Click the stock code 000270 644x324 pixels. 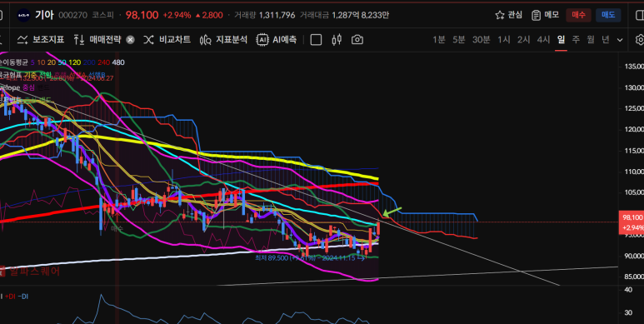pyautogui.click(x=72, y=15)
